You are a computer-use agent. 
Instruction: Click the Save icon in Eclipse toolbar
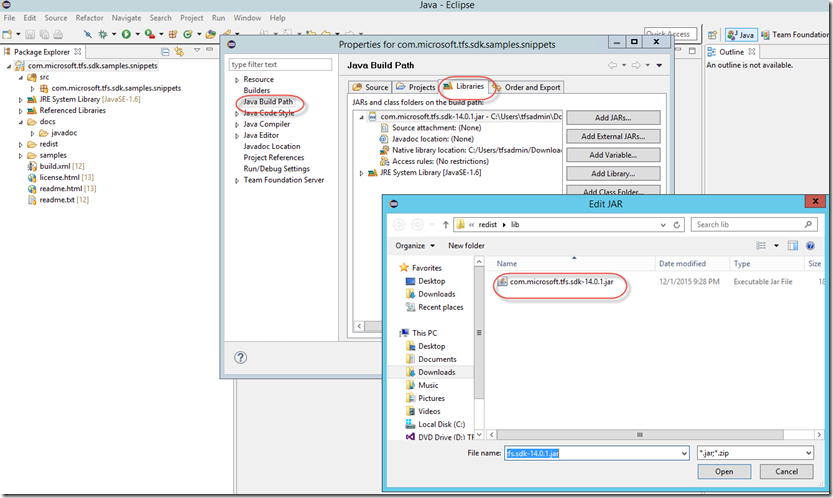(30, 35)
